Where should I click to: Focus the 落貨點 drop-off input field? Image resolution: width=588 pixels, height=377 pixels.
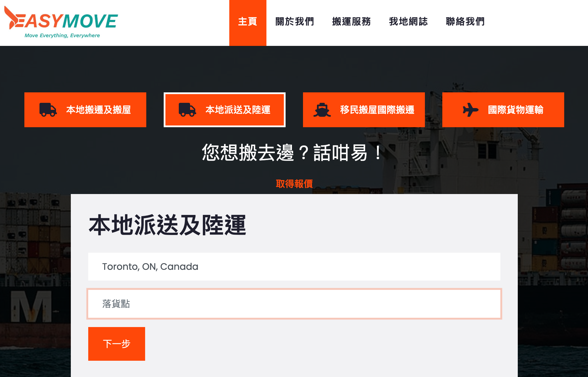pyautogui.click(x=294, y=304)
